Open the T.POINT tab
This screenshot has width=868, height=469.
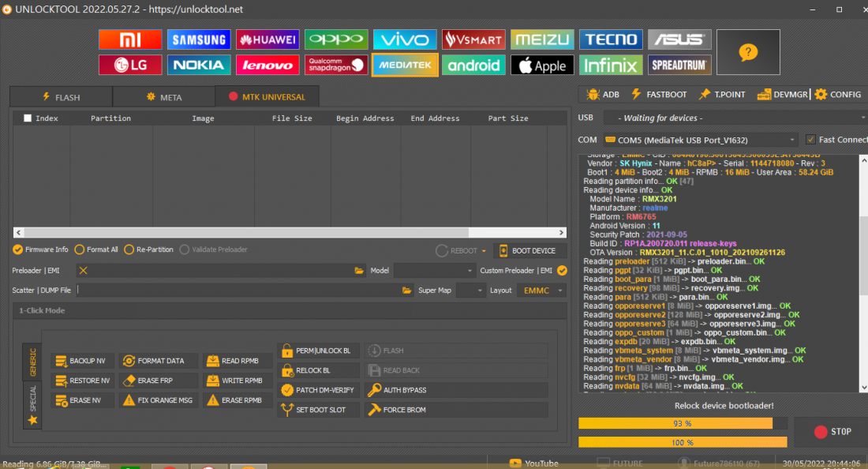722,94
